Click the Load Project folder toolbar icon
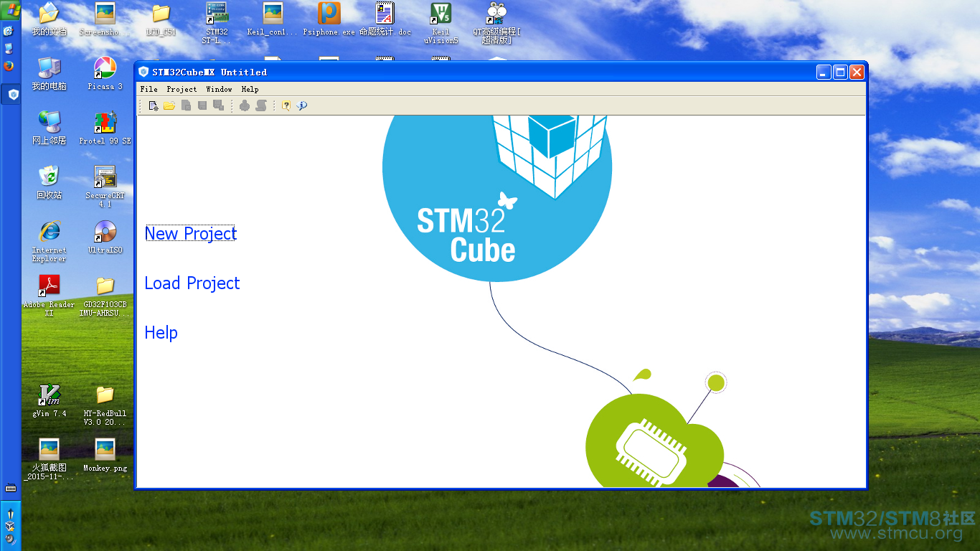The image size is (980, 551). (x=169, y=105)
